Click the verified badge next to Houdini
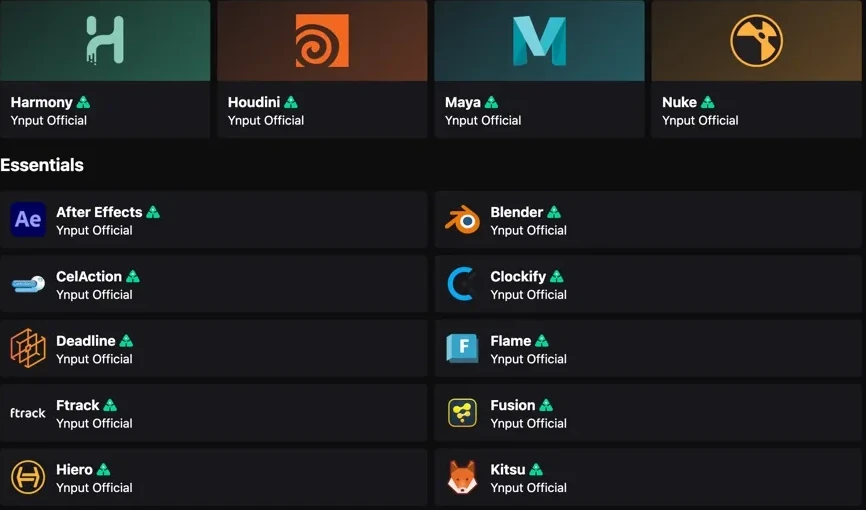This screenshot has height=510, width=866. [291, 102]
